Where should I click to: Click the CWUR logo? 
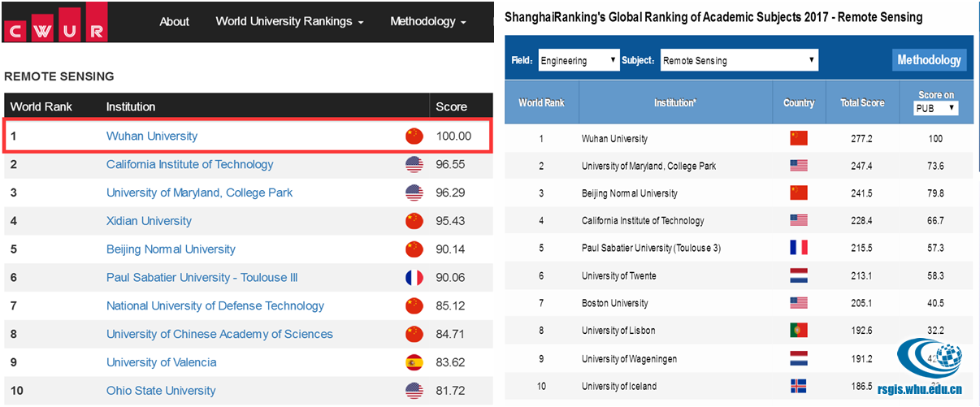click(x=54, y=22)
